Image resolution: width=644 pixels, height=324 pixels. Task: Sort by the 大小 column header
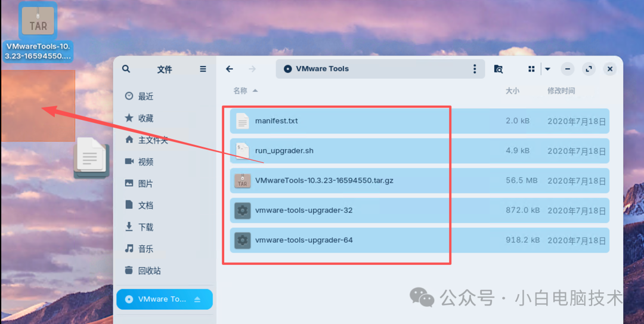point(512,91)
